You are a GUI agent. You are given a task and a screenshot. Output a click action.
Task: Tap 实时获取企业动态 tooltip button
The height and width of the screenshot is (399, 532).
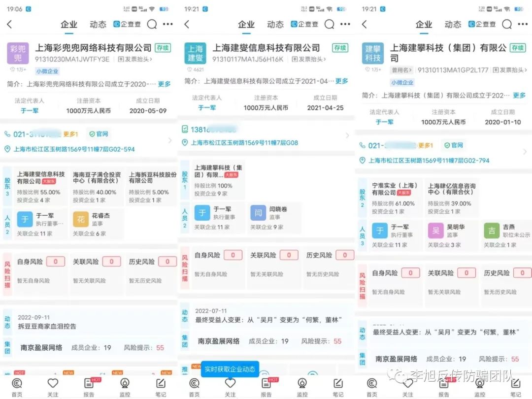tap(230, 369)
